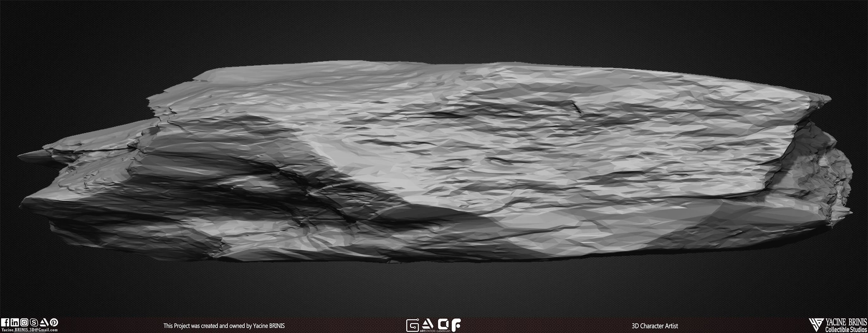Click the F-shaped logo after cubebrush
The height and width of the screenshot is (333, 868).
click(x=456, y=325)
